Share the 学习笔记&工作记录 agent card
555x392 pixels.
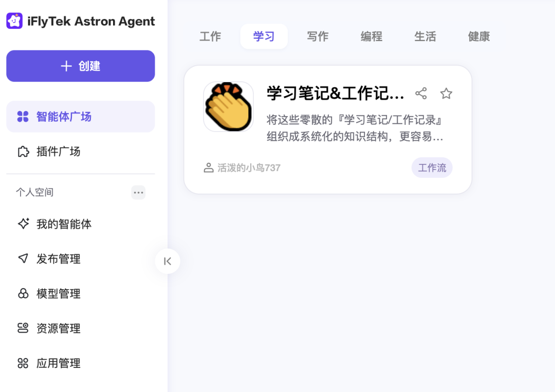pos(421,94)
